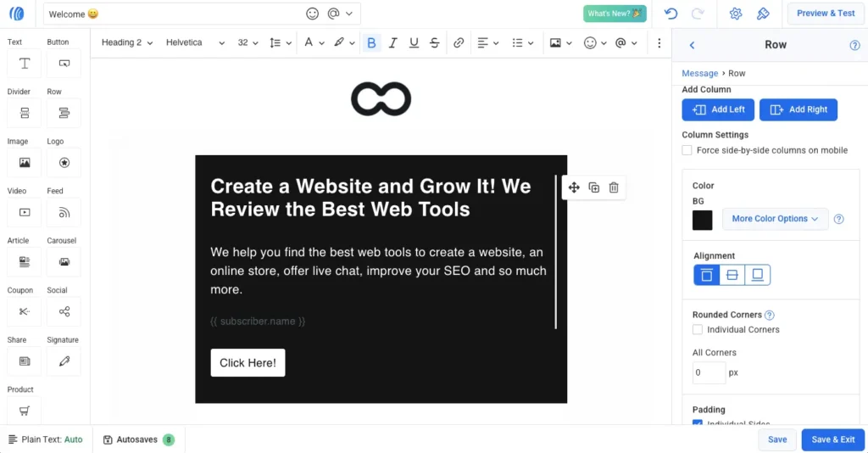
Task: Toggle Plain Text Auto setting
Action: pyautogui.click(x=46, y=439)
